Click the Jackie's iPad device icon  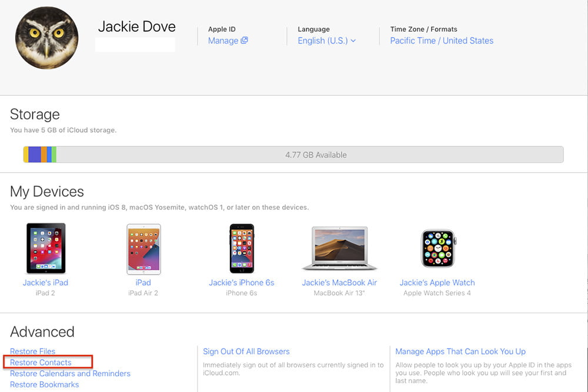[46, 248]
